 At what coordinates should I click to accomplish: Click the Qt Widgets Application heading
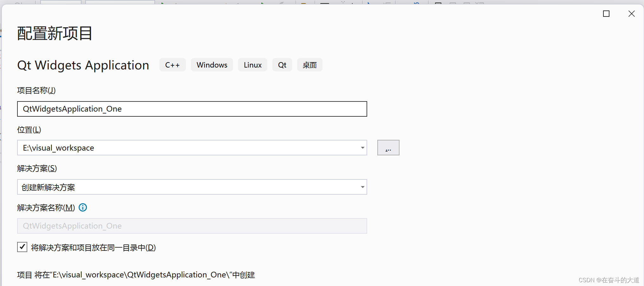point(83,65)
